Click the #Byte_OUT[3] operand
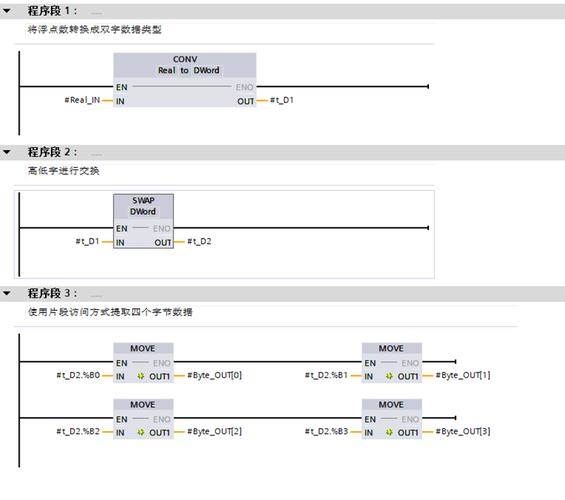 click(463, 432)
